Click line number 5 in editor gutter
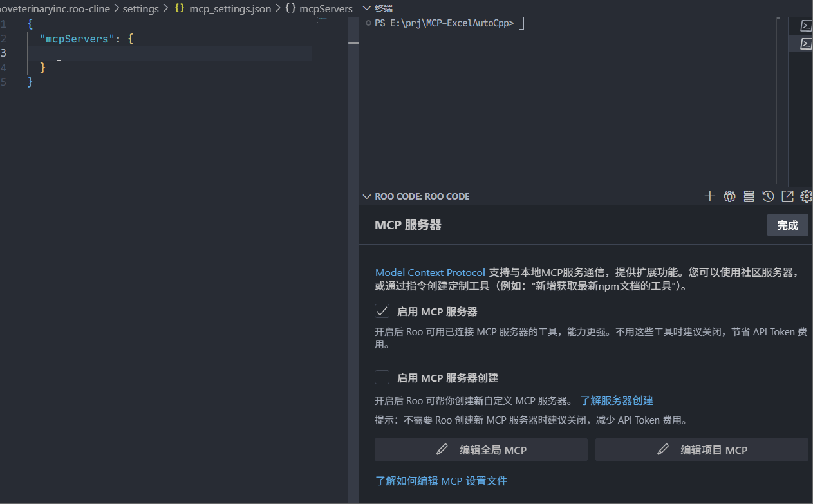 4,82
